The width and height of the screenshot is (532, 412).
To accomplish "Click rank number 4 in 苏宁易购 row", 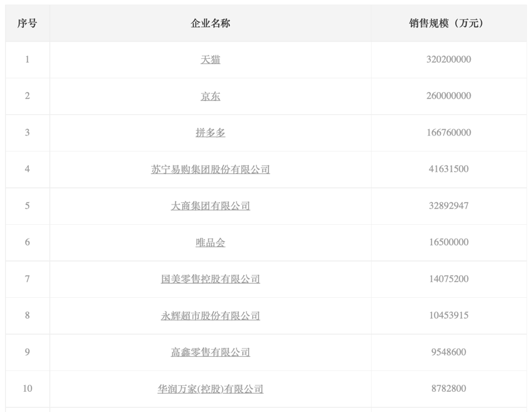I will pos(27,169).
